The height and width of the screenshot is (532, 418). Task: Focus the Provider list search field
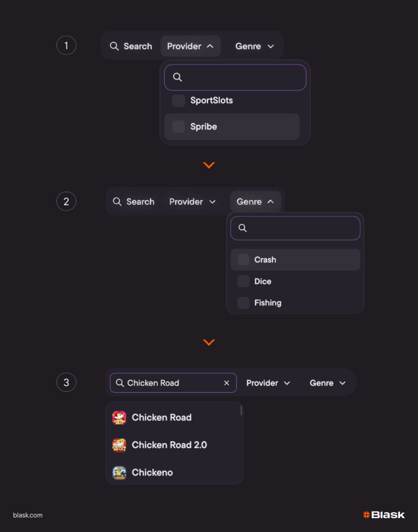pyautogui.click(x=242, y=77)
